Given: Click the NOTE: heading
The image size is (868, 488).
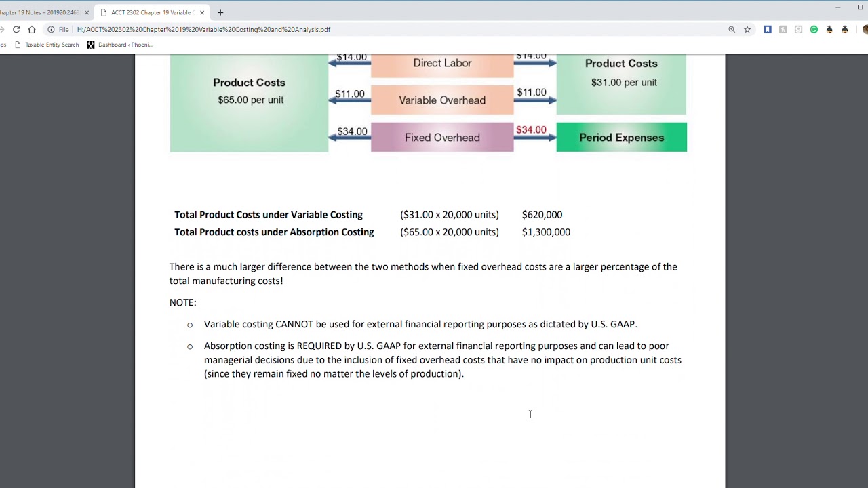Looking at the screenshot, I should (x=183, y=302).
